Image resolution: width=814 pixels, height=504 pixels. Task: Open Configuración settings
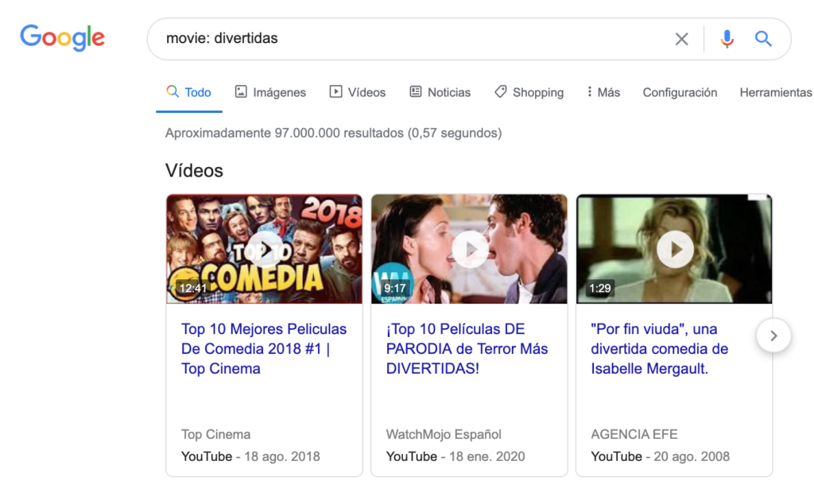point(680,92)
